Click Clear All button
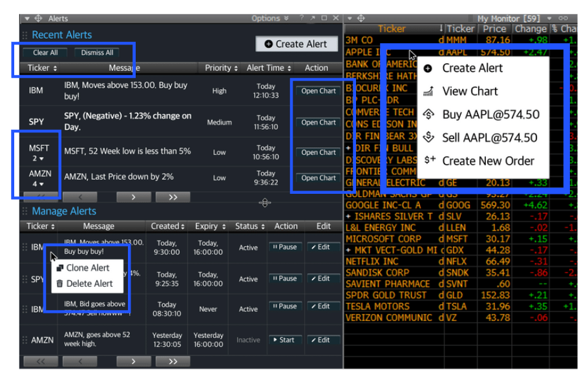Image resolution: width=588 pixels, height=385 pixels. click(x=45, y=52)
